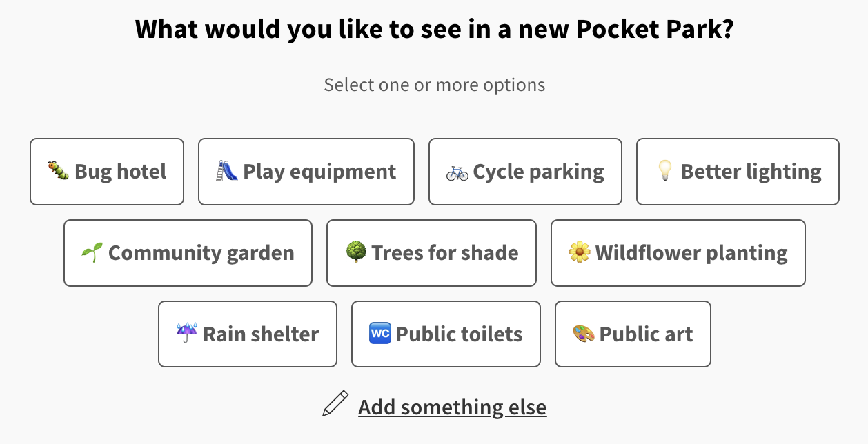
Task: Click the caterpillar bug icon
Action: tap(58, 171)
